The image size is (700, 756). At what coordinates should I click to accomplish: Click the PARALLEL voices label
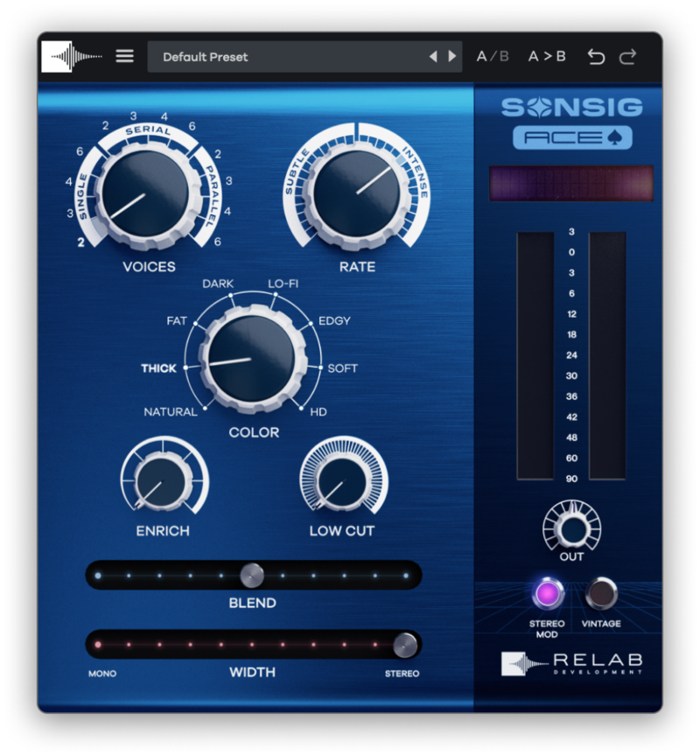[x=211, y=196]
